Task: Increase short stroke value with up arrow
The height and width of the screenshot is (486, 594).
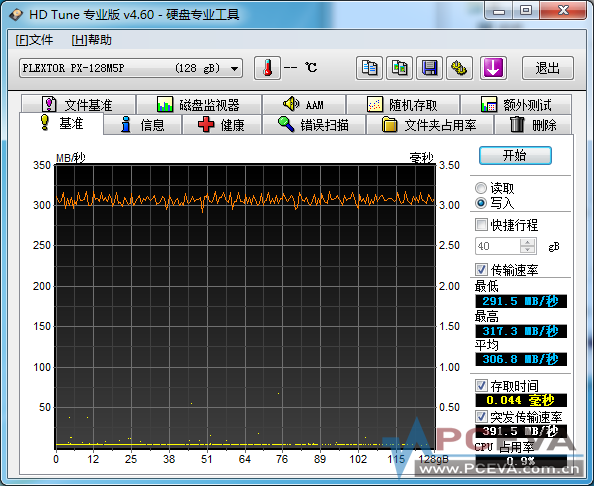Action: (527, 242)
